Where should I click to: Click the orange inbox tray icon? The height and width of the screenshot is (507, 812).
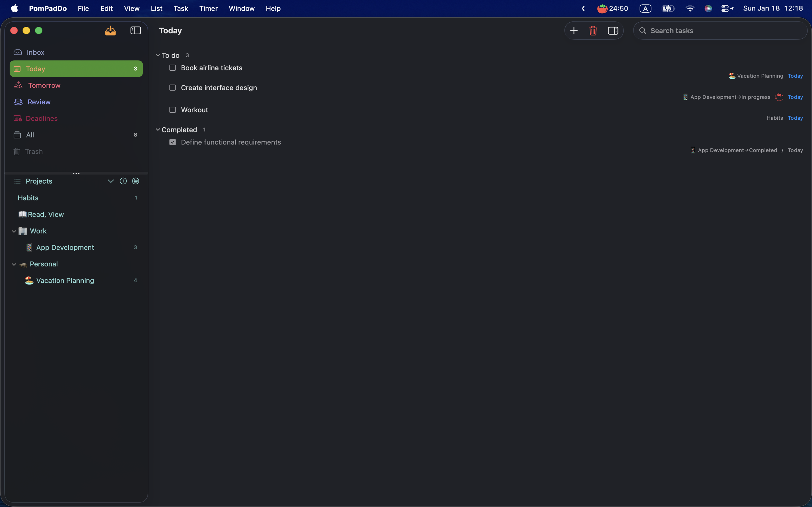[x=111, y=30]
